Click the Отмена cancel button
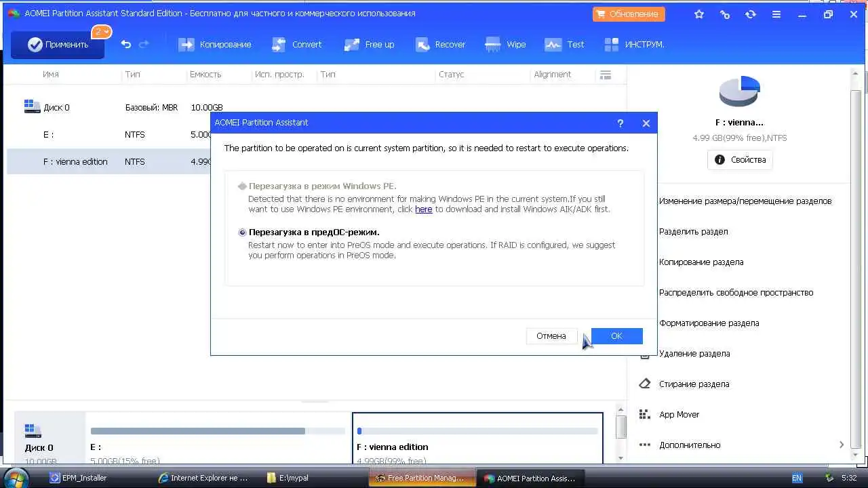Viewport: 868px width, 488px height. [551, 336]
